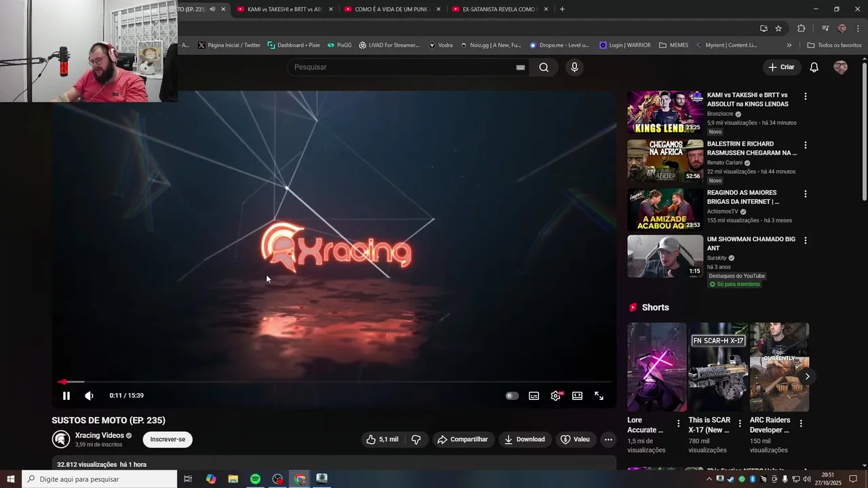Open This is SCAR X-17 short
The width and height of the screenshot is (868, 488).
718,367
